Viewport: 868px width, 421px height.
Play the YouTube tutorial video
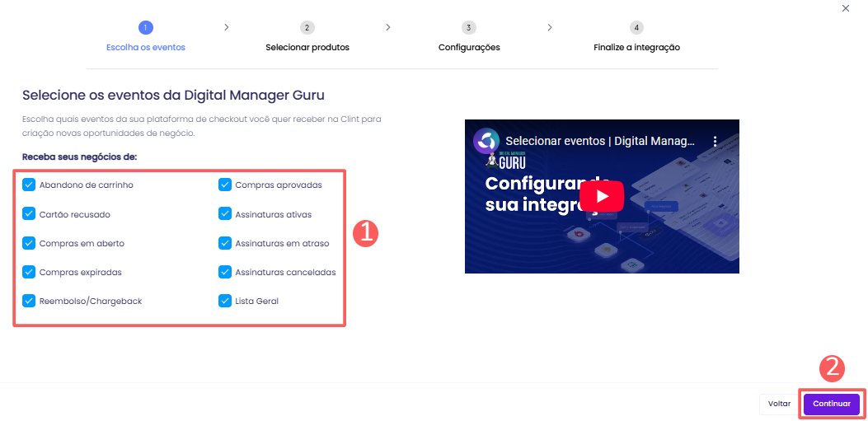click(x=602, y=196)
